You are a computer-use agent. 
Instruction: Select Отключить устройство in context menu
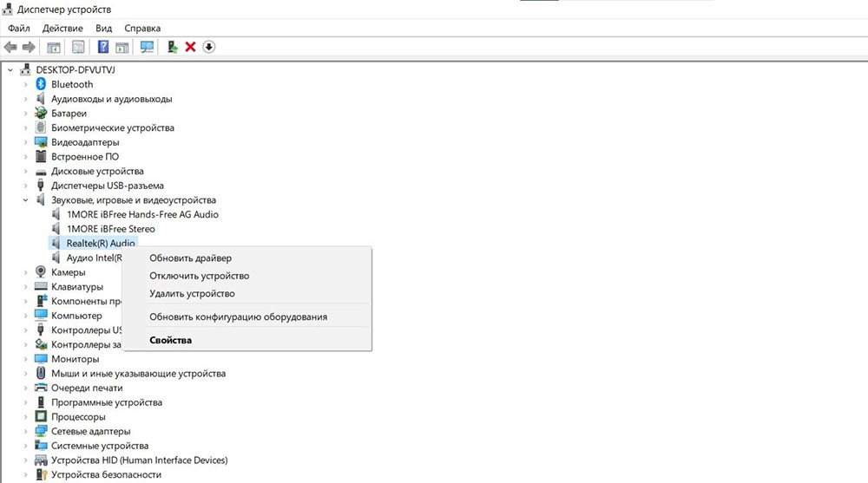[x=199, y=276]
